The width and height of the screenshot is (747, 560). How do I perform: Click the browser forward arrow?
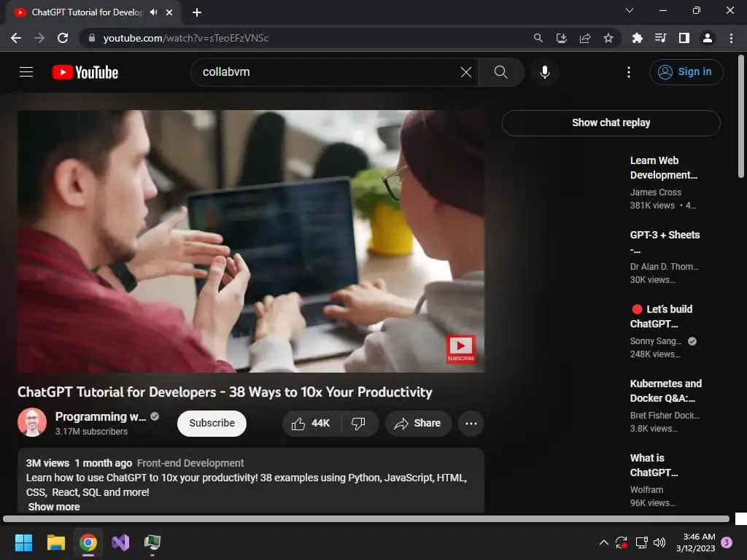(x=39, y=38)
